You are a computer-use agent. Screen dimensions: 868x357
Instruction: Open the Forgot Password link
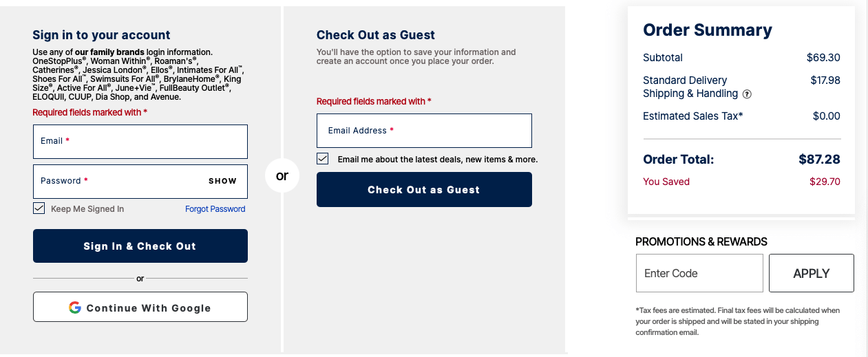point(215,209)
